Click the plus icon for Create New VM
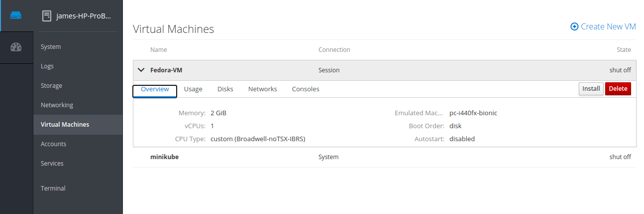Image resolution: width=644 pixels, height=214 pixels. pyautogui.click(x=574, y=26)
